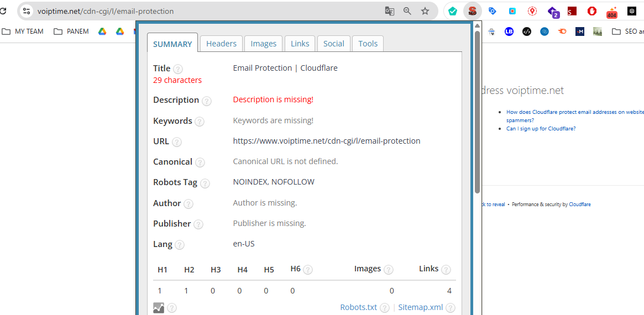Click the red location pin extension icon

pyautogui.click(x=533, y=11)
